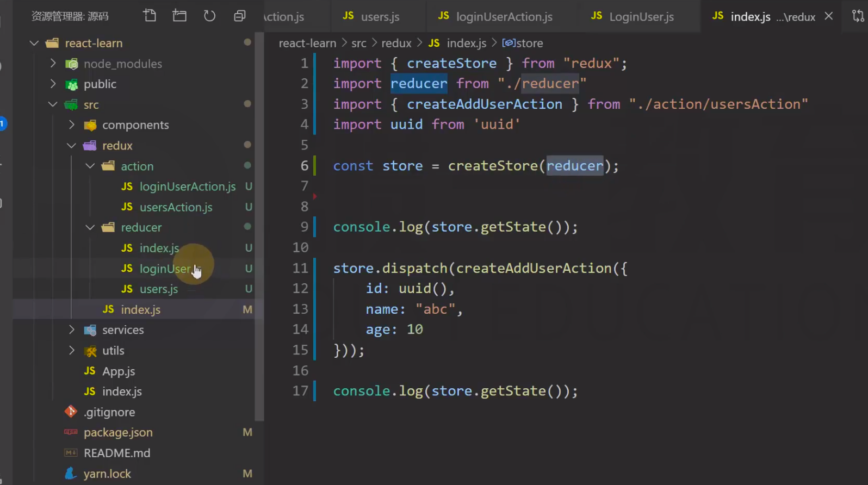Click the utils folder icon
Image resolution: width=868 pixels, height=485 pixels.
(90, 351)
